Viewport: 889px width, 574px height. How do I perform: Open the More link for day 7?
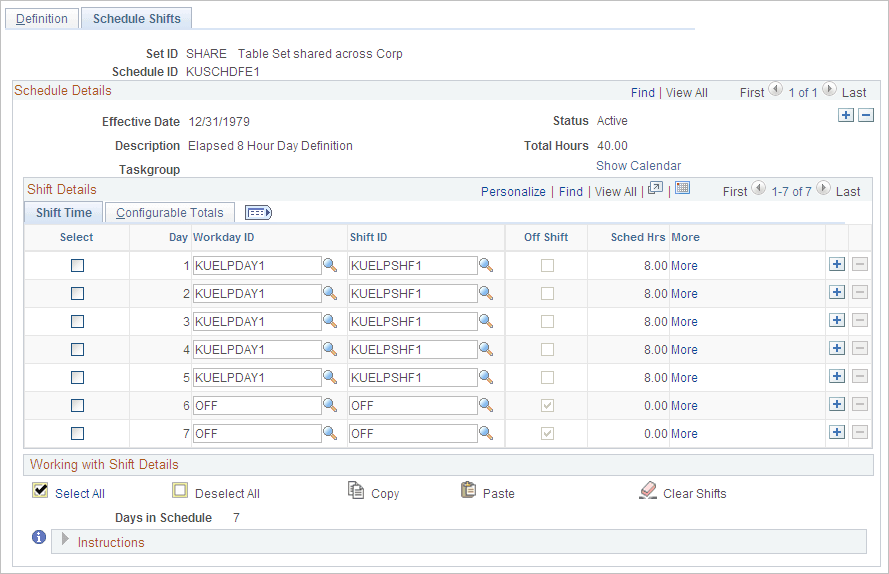tap(684, 434)
